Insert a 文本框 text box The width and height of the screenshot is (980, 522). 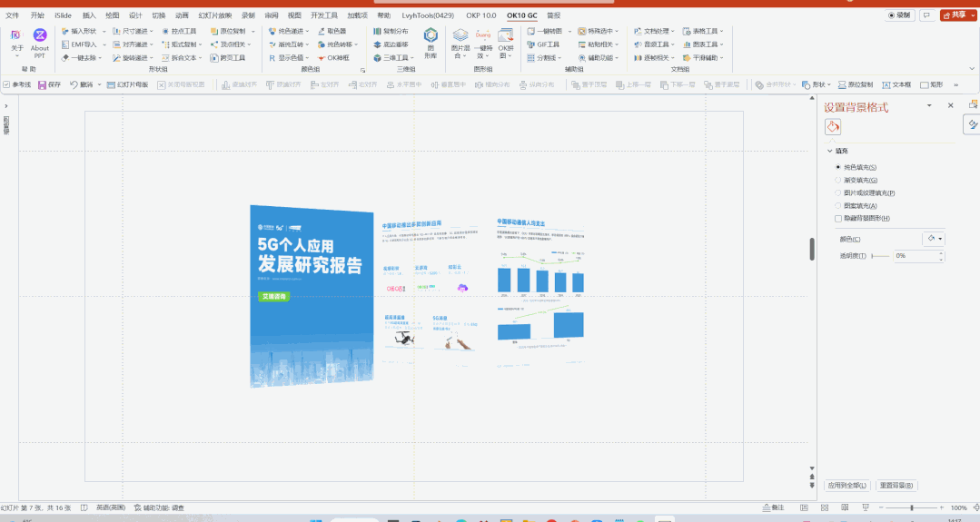(x=896, y=84)
